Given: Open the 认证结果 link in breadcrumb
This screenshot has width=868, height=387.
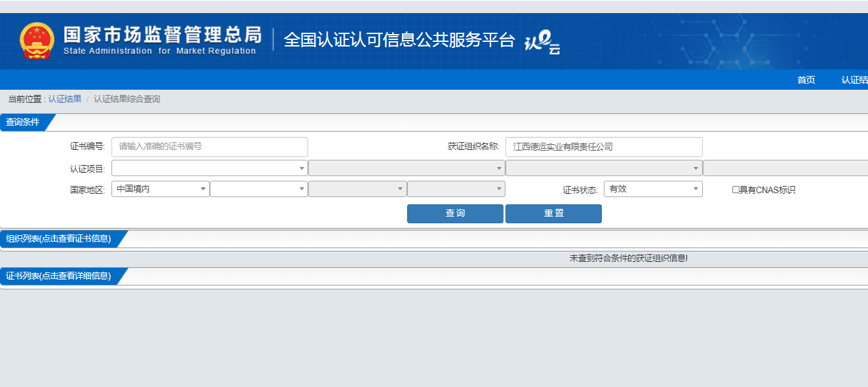Looking at the screenshot, I should (65, 99).
